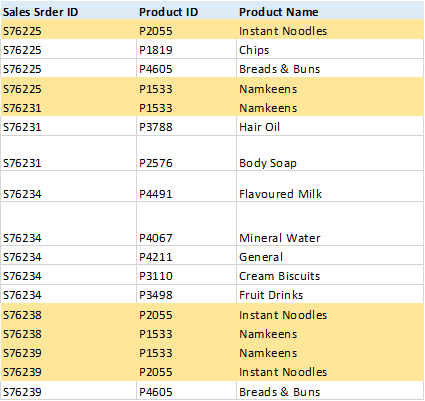This screenshot has height=401, width=425.
Task: Select the P2576 cell
Action: [186, 153]
